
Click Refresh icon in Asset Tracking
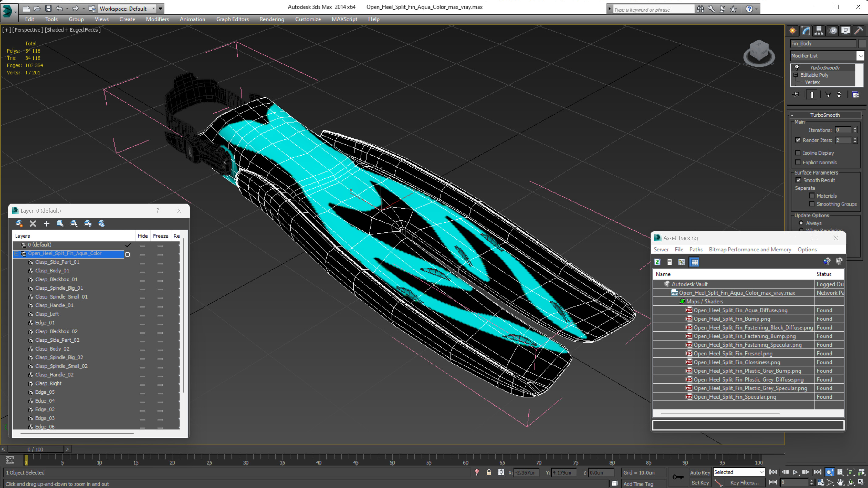657,262
